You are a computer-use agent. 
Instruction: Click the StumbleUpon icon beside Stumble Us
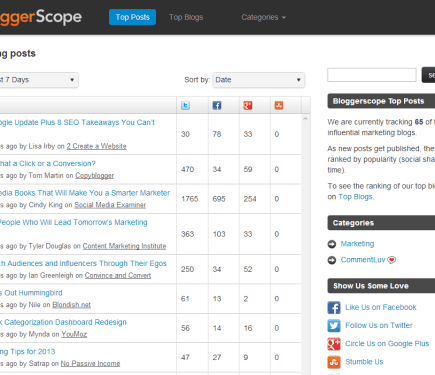tap(334, 362)
